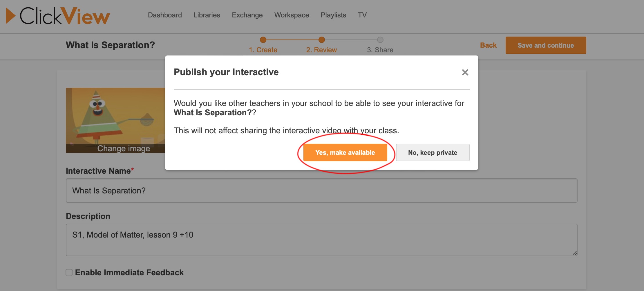This screenshot has height=291, width=644.
Task: Open Playlists from top navigation
Action: [333, 15]
